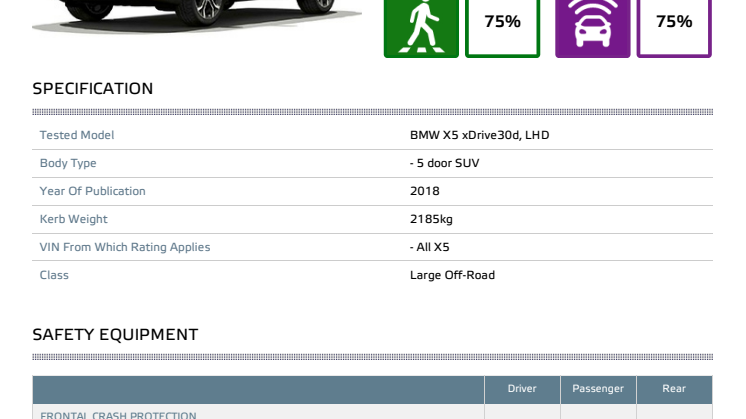Click the SPECIFICATION heading
The image size is (746, 419).
tap(93, 88)
